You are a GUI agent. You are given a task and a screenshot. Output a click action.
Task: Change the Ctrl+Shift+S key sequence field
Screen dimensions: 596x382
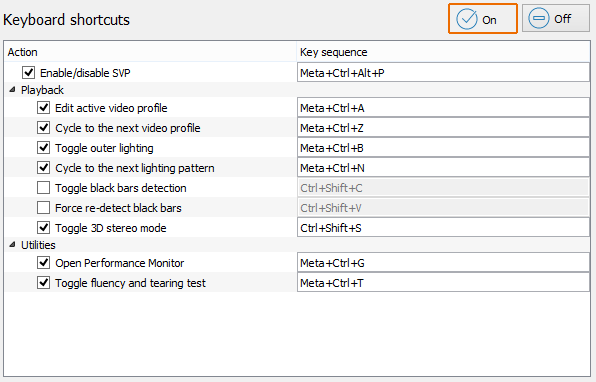[x=443, y=227]
